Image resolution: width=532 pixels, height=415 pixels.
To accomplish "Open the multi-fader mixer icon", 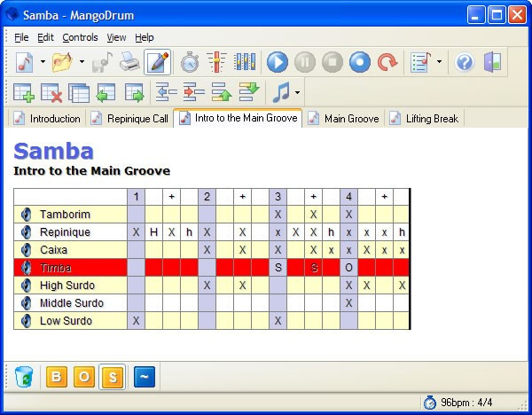I will 245,62.
